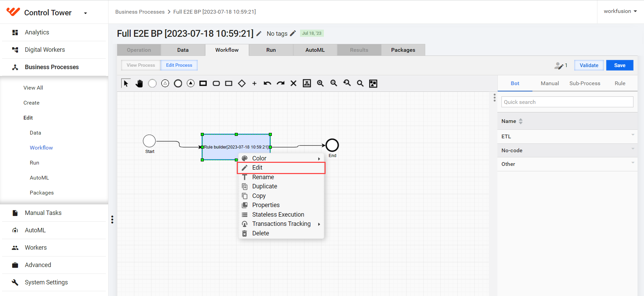Undo the last workflow change
The height and width of the screenshot is (296, 644).
[267, 83]
